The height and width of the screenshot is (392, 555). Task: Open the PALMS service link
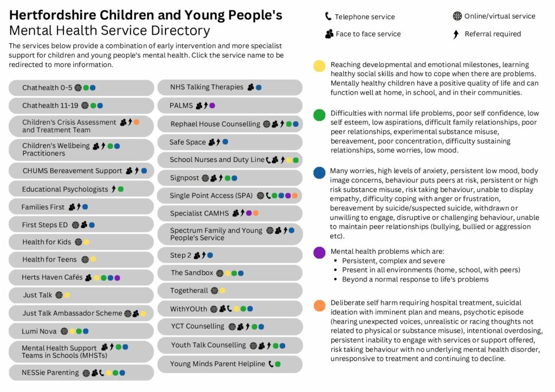click(x=181, y=106)
